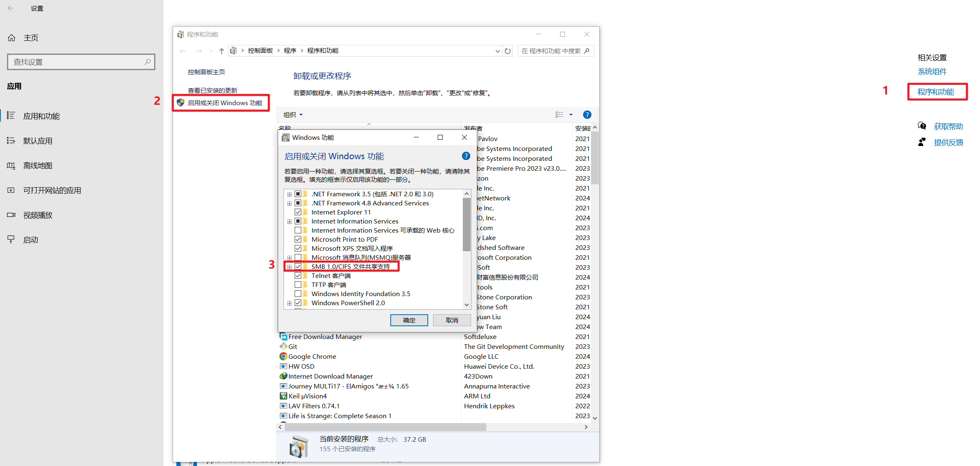Viewport: 980px width, 466px height.
Task: Expand SMB 1.0/CIFS 文件共享支持 node
Action: coord(289,267)
